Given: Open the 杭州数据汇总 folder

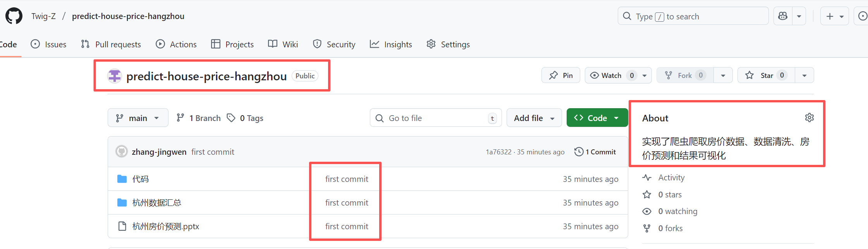Looking at the screenshot, I should 157,202.
